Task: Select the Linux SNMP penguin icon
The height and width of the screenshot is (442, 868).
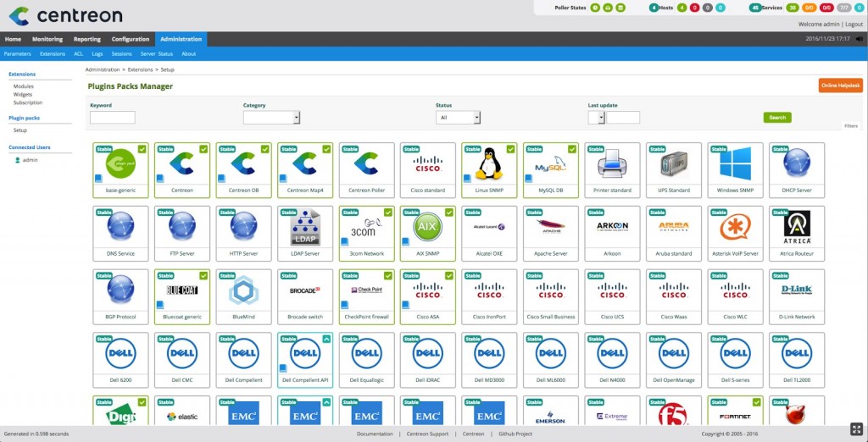Action: coord(489,163)
